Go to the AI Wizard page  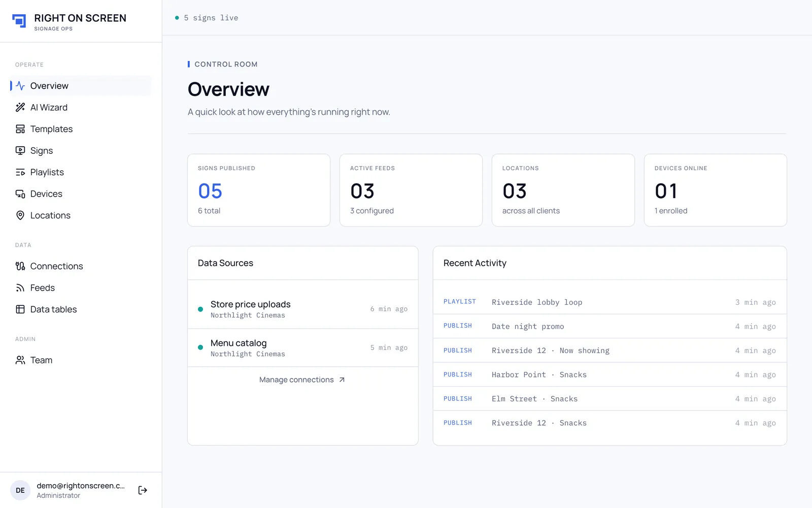tap(81, 107)
